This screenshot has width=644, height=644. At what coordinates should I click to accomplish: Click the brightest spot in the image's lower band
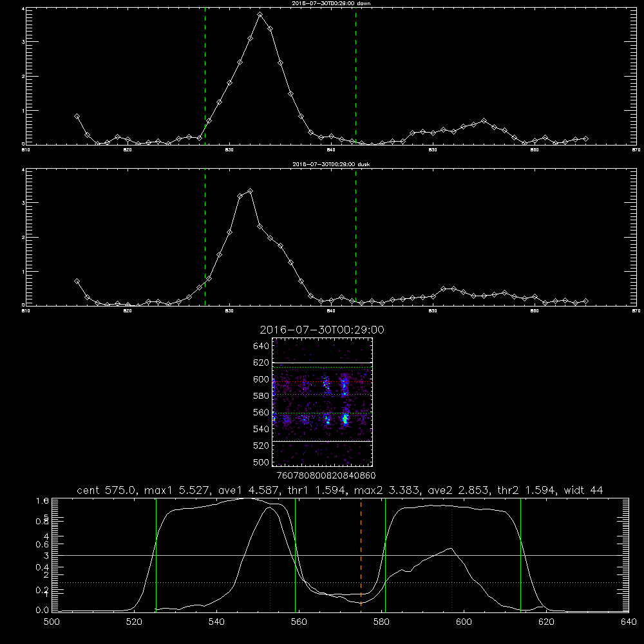tap(345, 419)
